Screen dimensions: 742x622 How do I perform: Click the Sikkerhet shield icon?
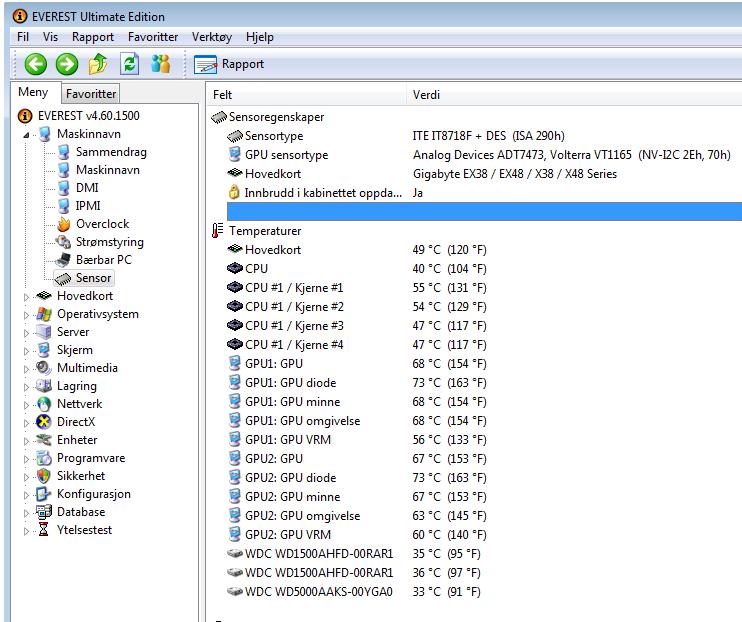(x=44, y=476)
